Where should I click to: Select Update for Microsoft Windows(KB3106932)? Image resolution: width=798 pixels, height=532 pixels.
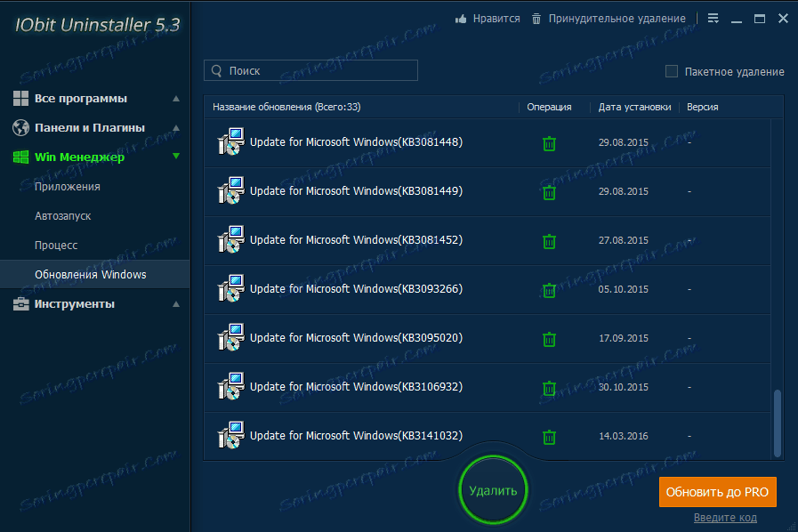coord(356,386)
